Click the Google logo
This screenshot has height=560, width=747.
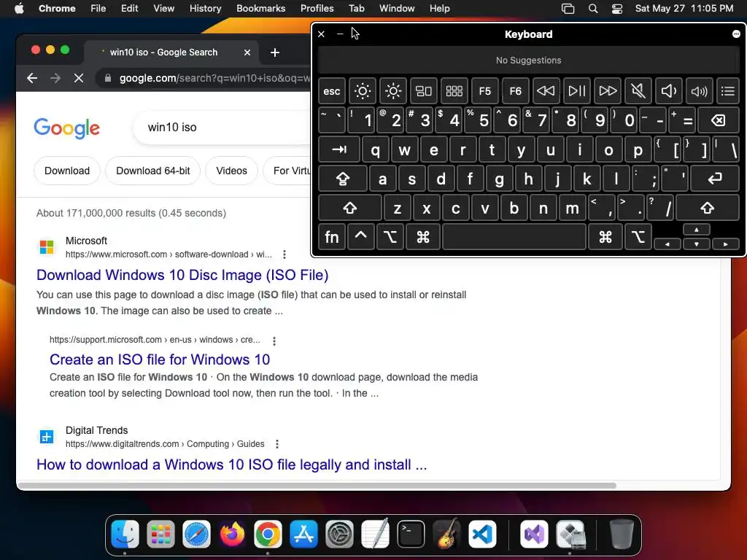[66, 128]
